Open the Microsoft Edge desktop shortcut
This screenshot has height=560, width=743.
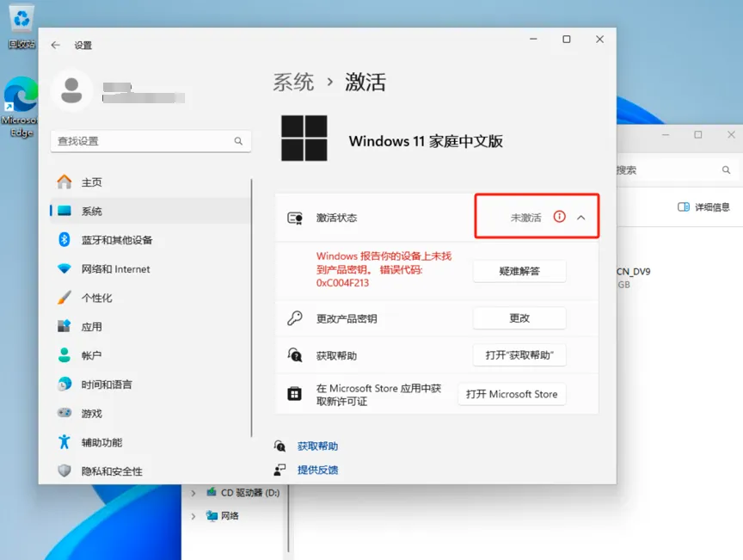click(x=20, y=108)
